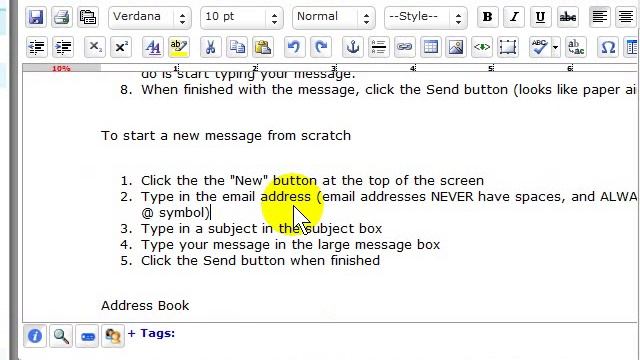Click the magnifying glass icon at bottom
Image resolution: width=640 pixels, height=360 pixels.
pos(61,336)
